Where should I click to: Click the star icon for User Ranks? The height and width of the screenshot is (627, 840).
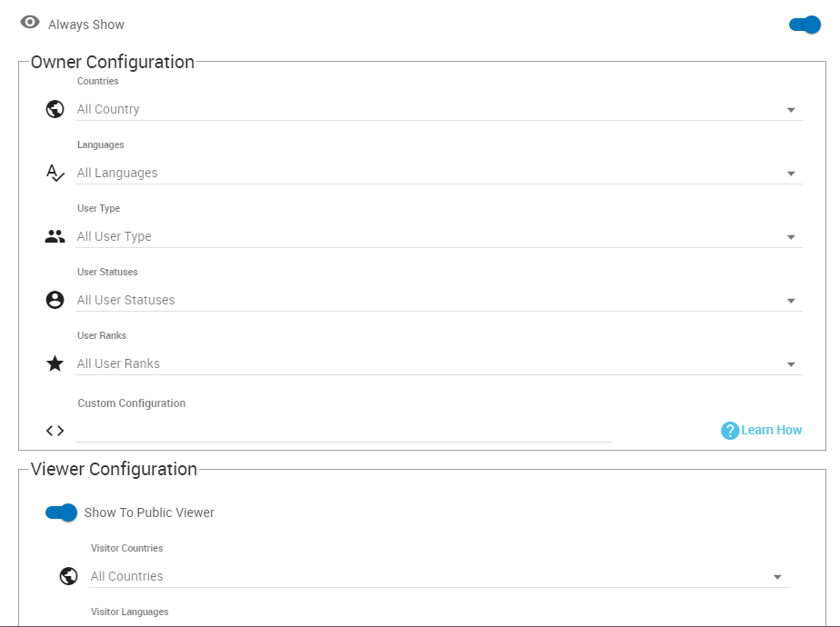click(x=55, y=363)
